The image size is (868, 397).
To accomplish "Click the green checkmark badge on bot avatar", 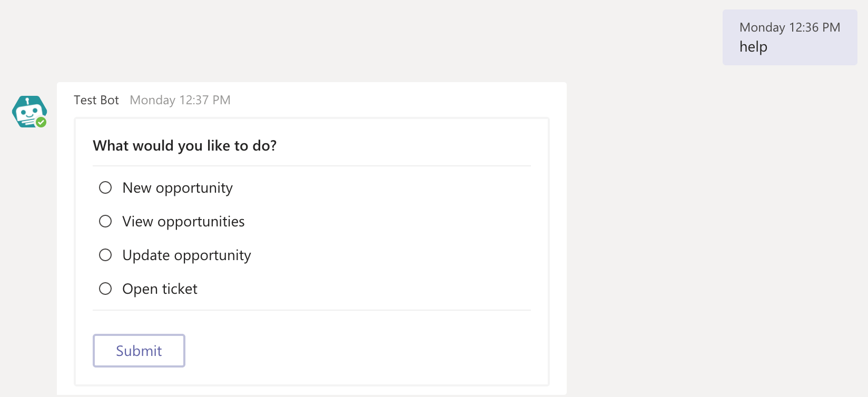I will (x=41, y=122).
